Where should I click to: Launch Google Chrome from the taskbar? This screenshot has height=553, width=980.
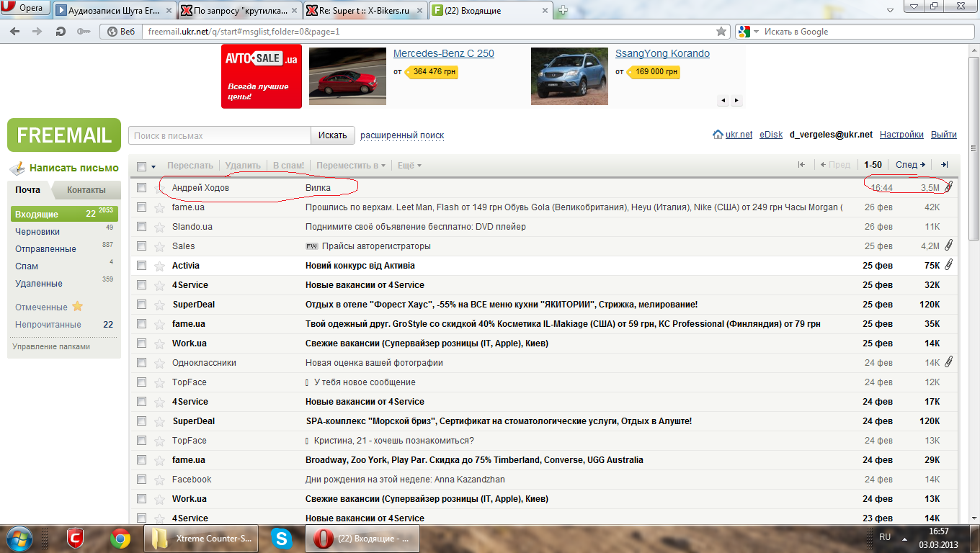pos(120,539)
